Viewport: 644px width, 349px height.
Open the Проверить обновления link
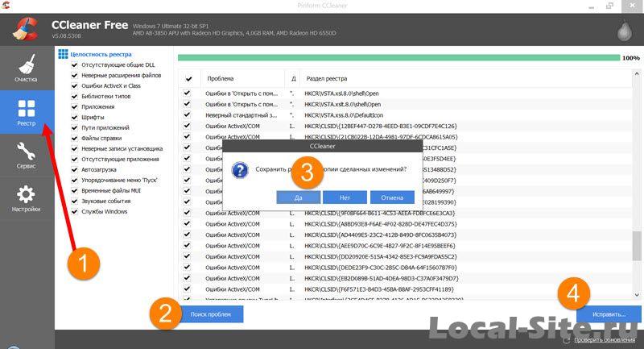[x=605, y=340]
